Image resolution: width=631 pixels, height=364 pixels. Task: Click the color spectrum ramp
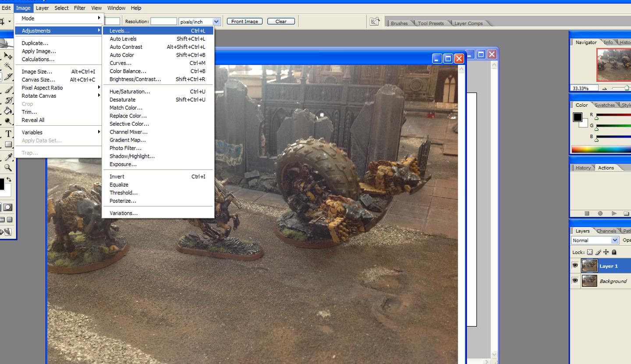coord(601,149)
